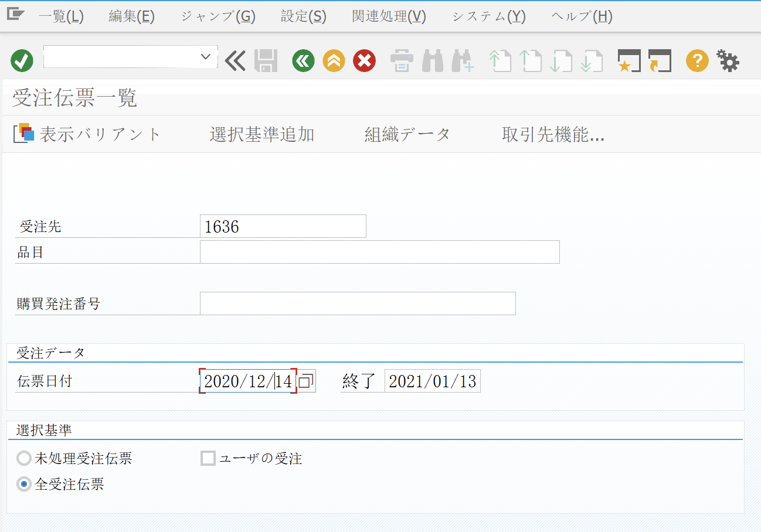Viewport: 761px width, 532px height.
Task: Select the 全受注伝票 radio button
Action: pos(24,485)
